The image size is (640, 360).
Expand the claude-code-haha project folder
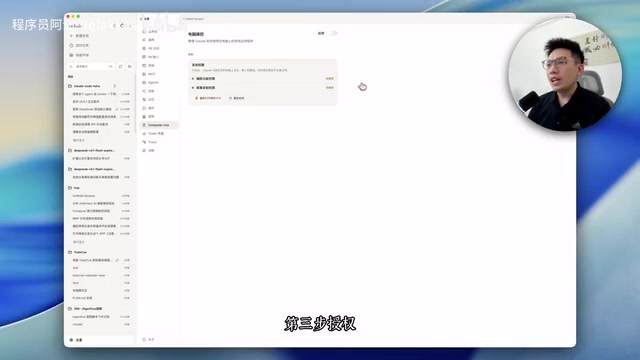87,86
